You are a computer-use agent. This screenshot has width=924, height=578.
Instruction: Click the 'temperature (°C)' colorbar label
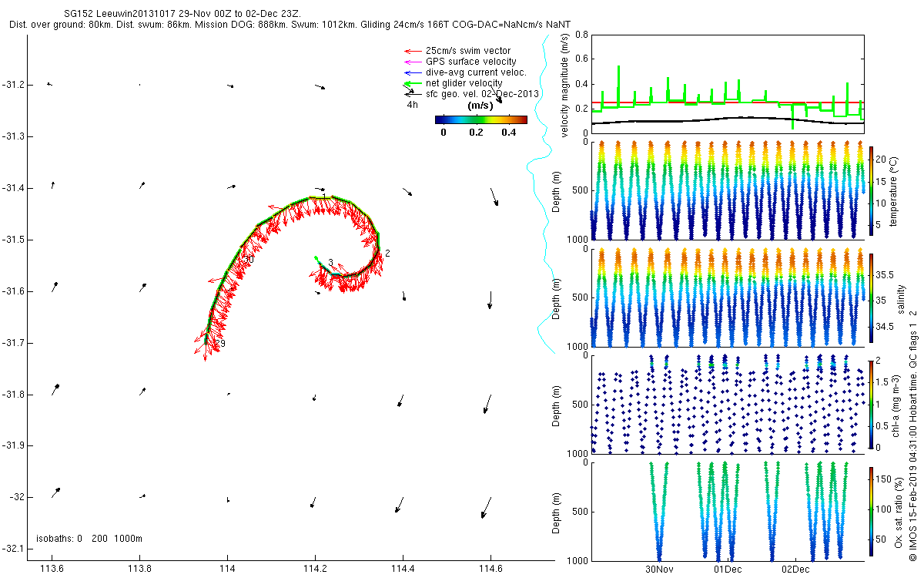pos(895,190)
